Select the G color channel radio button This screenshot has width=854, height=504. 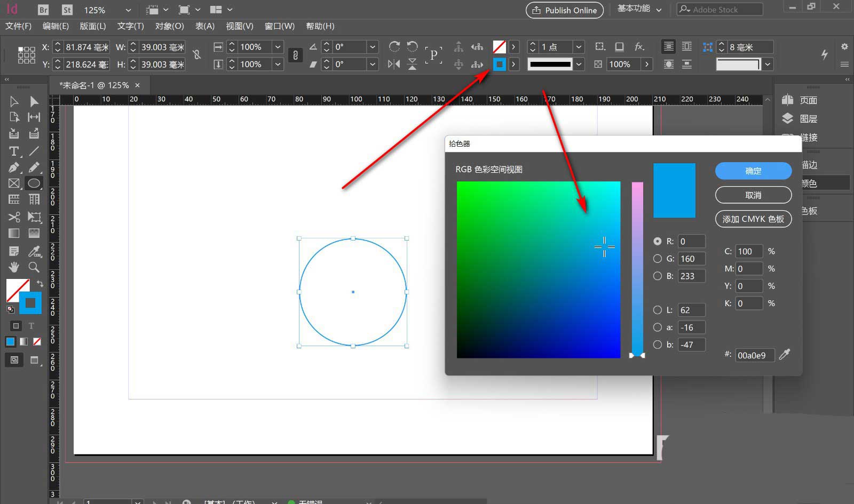click(658, 259)
